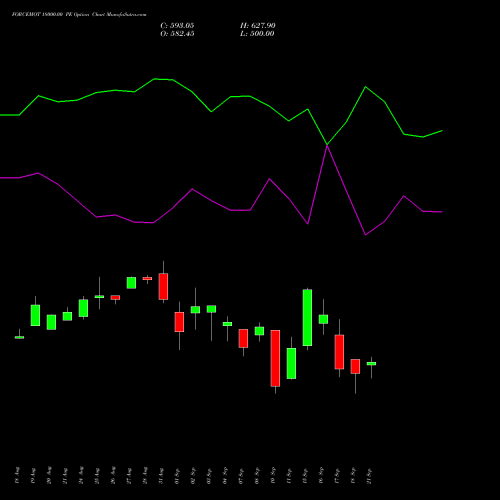Click the small green candlestick for 21 Sep
The height and width of the screenshot is (500, 500).
[x=371, y=364]
